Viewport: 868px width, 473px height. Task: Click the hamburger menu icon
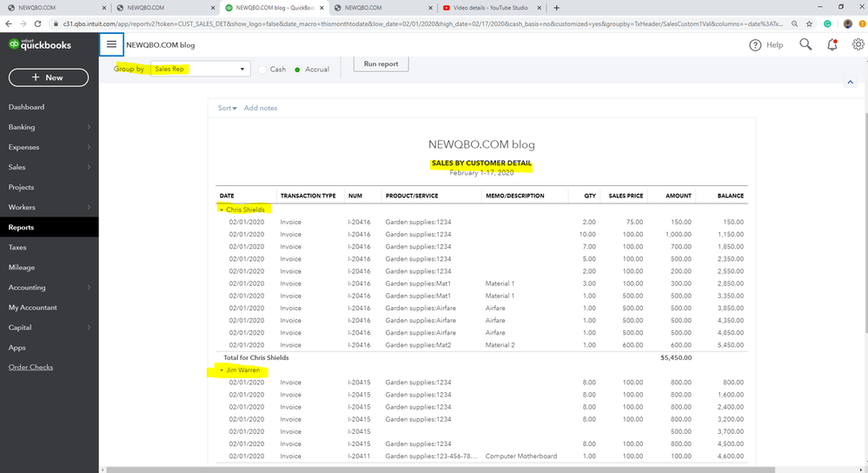tap(111, 44)
